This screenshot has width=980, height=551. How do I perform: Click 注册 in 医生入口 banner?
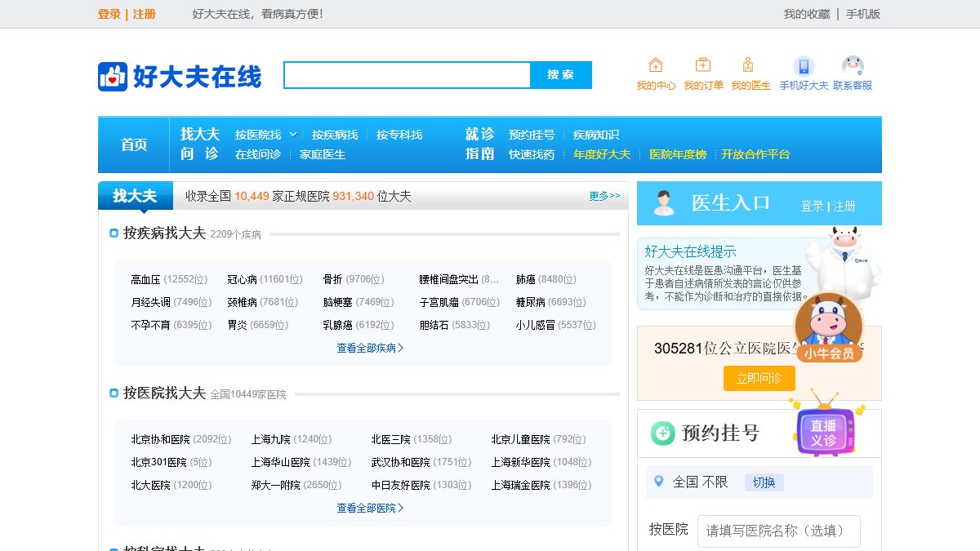844,207
